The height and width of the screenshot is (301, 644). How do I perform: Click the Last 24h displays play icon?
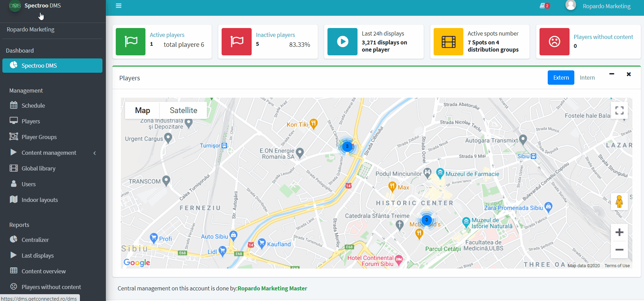pos(342,42)
